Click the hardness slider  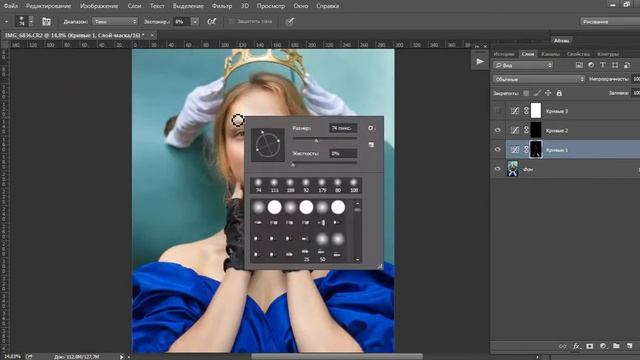[325, 164]
